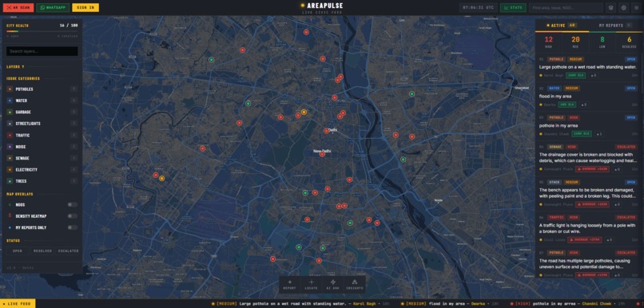Screen dimensions: 644x308
Task: Open the hamburger menu icon
Action: click(x=636, y=7)
